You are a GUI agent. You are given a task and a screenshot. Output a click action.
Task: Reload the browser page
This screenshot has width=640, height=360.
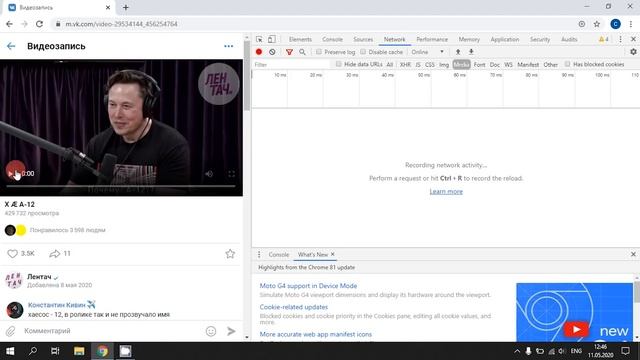coord(39,24)
